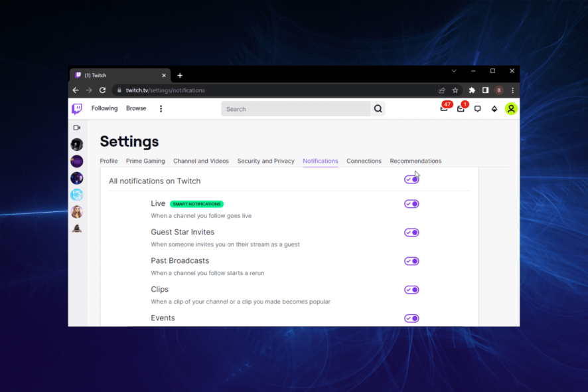Toggle All notifications on Twitch switch

pyautogui.click(x=411, y=179)
